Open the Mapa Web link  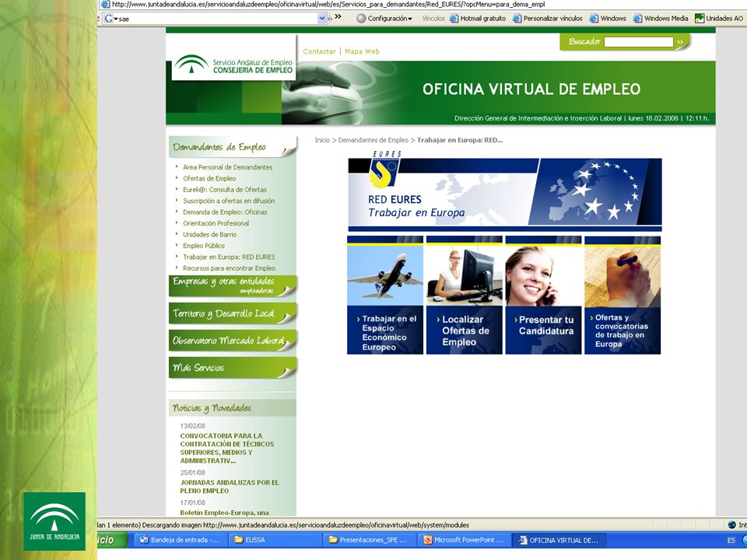coord(362,51)
